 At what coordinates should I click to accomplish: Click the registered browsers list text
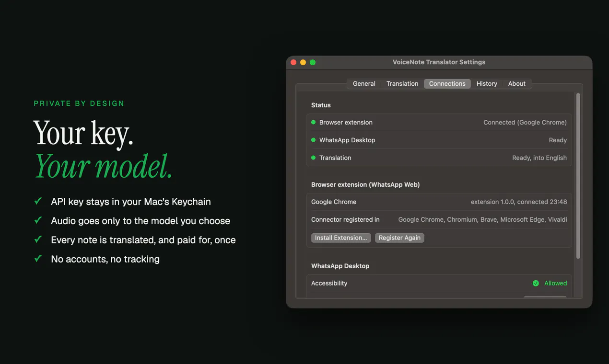pyautogui.click(x=483, y=219)
